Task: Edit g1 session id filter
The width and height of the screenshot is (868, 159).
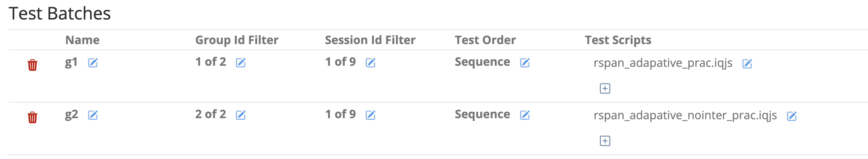Action: [371, 63]
